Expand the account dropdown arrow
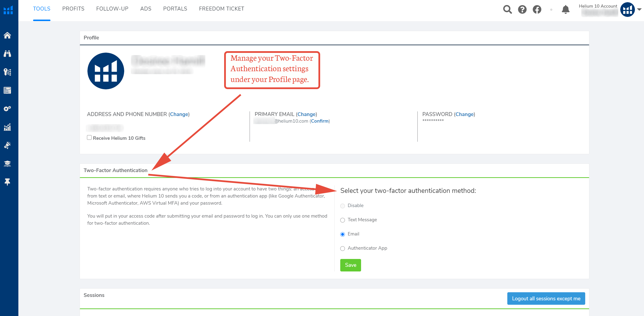Screen dimensions: 644x316 click(x=639, y=10)
